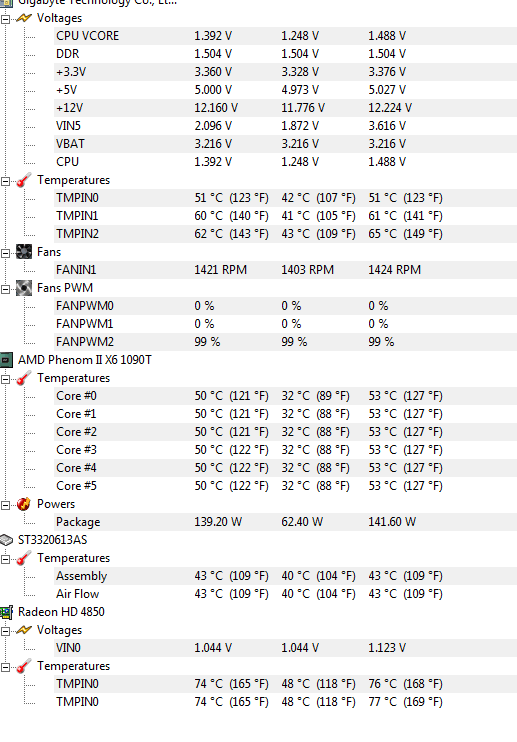The height and width of the screenshot is (742, 517).
Task: Click the hard drive icon for ST3320613AS
Action: (6, 540)
